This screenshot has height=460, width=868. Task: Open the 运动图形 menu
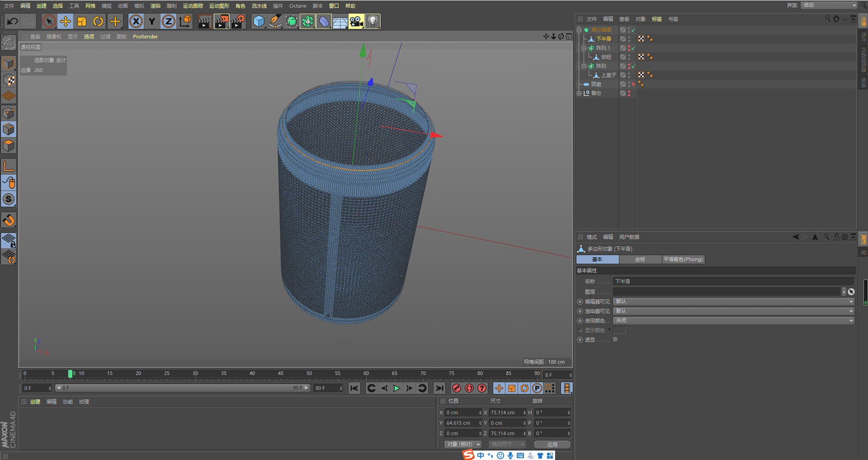pos(219,6)
